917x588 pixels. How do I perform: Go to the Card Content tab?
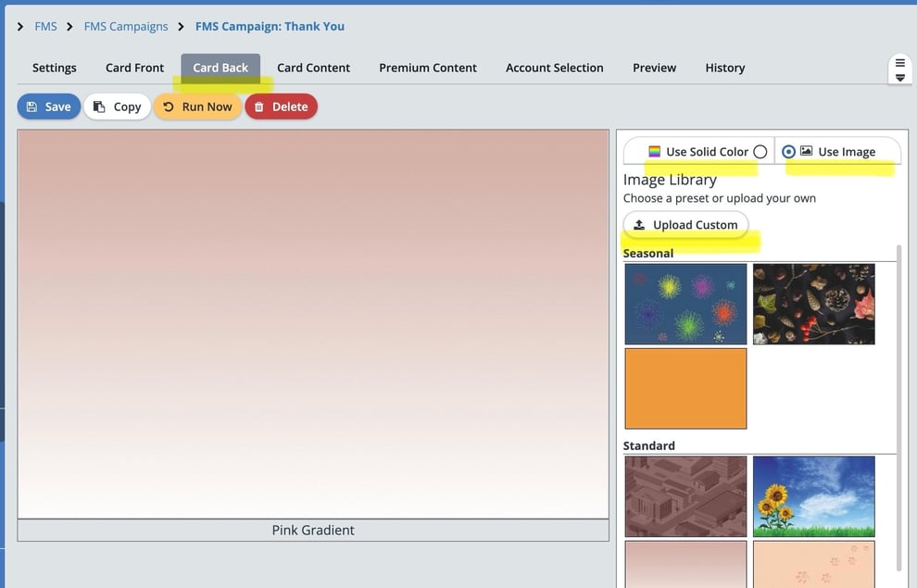(x=313, y=68)
